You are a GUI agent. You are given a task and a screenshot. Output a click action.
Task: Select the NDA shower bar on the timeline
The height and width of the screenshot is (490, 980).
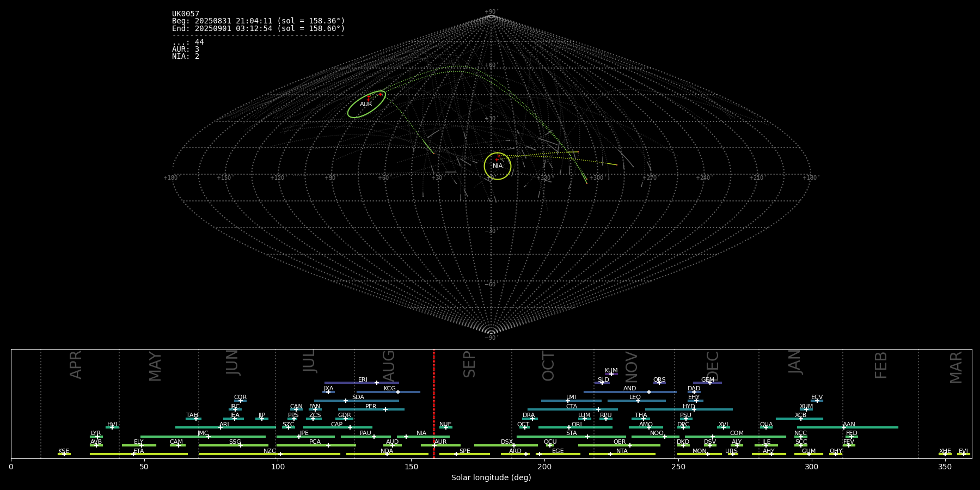pyautogui.click(x=387, y=454)
